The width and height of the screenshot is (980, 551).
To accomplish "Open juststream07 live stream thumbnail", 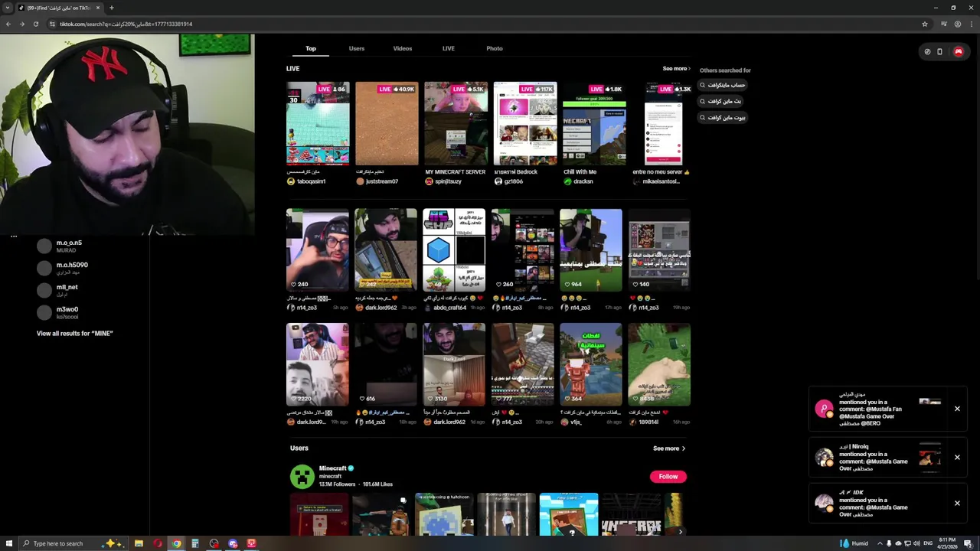I will pyautogui.click(x=387, y=123).
